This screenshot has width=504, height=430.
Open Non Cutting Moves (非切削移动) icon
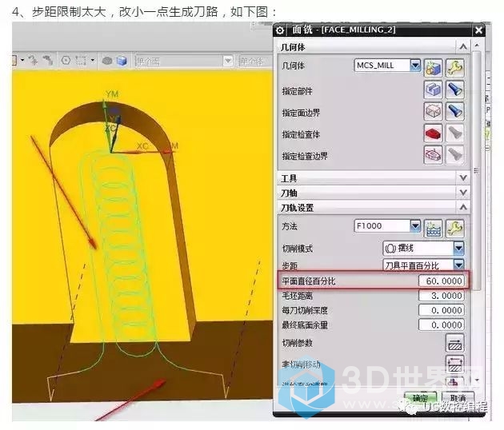click(455, 364)
